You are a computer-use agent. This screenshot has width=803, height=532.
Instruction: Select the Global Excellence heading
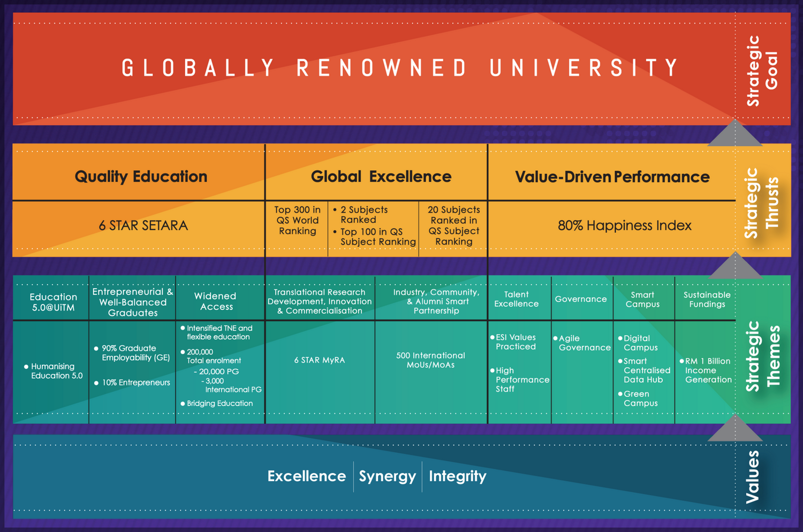[381, 177]
